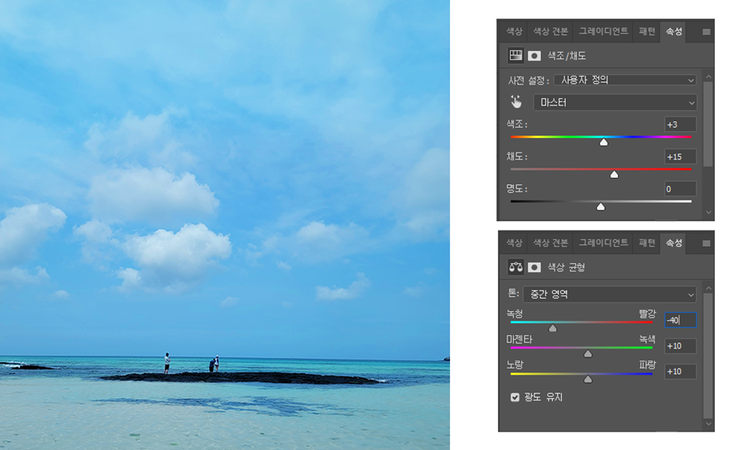Click the 노랑-파랑 value field showing +10

[x=680, y=371]
